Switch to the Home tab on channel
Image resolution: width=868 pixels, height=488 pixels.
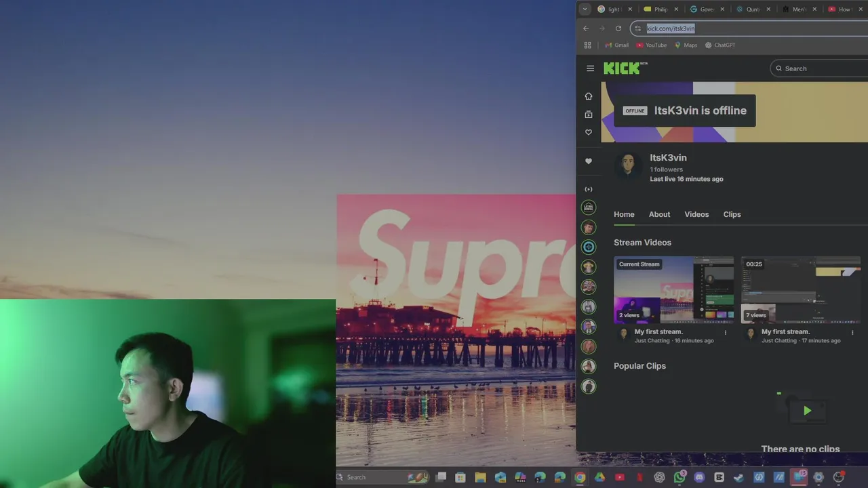tap(624, 214)
